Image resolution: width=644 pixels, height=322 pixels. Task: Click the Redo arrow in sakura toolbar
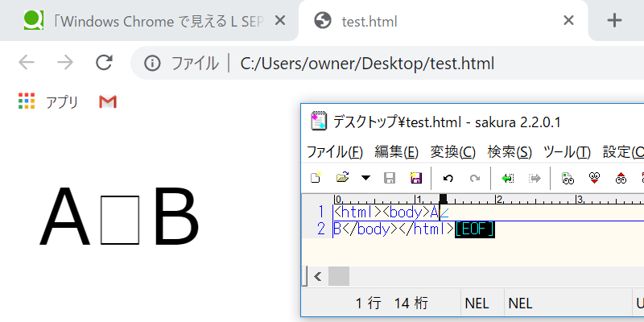pyautogui.click(x=475, y=178)
